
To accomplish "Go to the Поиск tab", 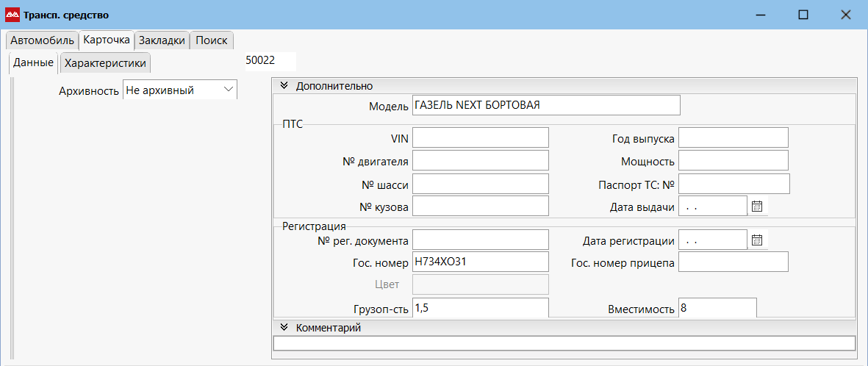I will coord(212,40).
